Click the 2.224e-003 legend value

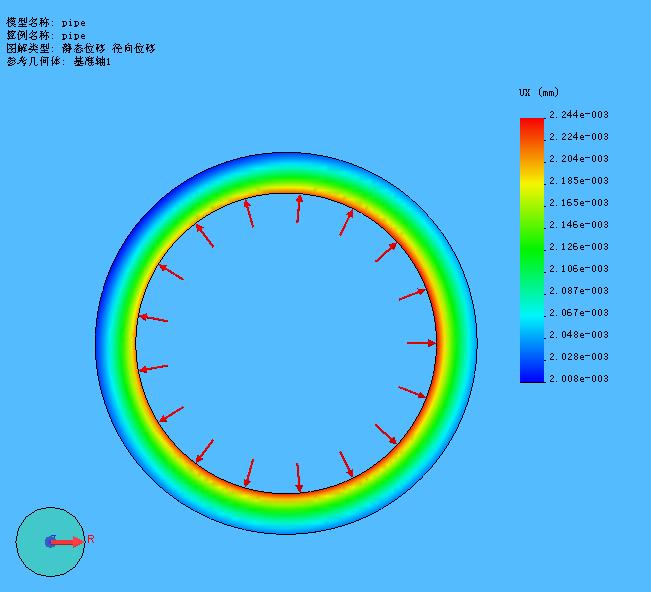[x=579, y=137]
